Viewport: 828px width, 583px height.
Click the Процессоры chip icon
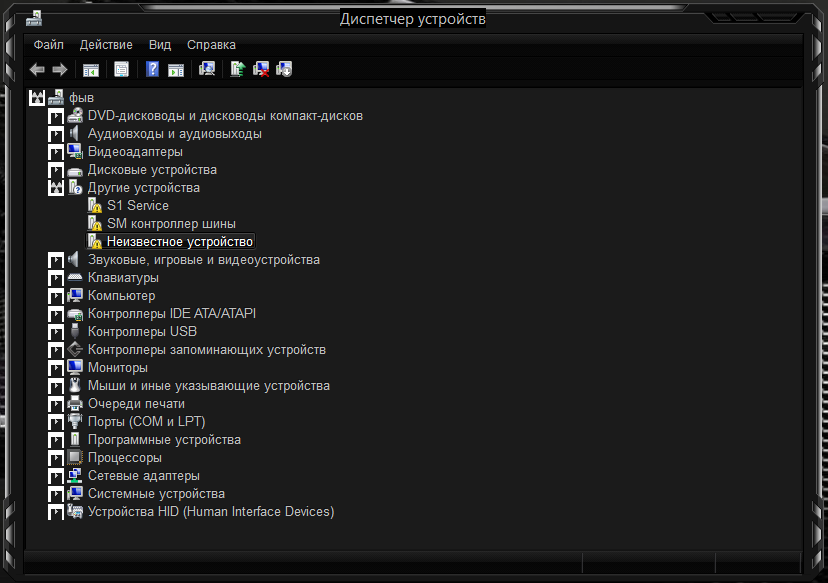[x=75, y=457]
